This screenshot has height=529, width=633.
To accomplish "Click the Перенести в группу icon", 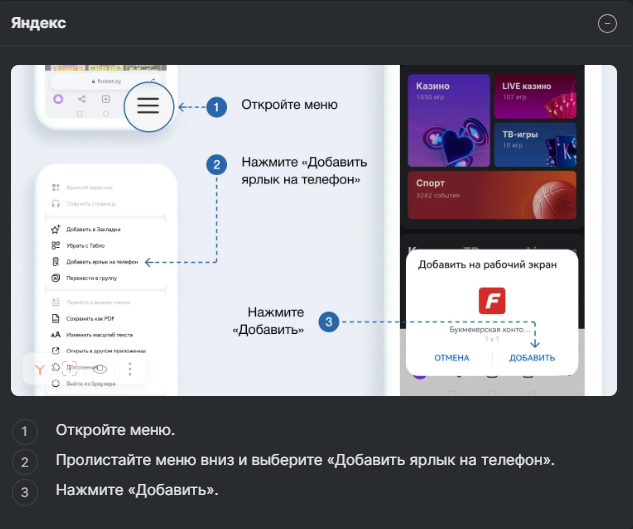I will coord(56,278).
